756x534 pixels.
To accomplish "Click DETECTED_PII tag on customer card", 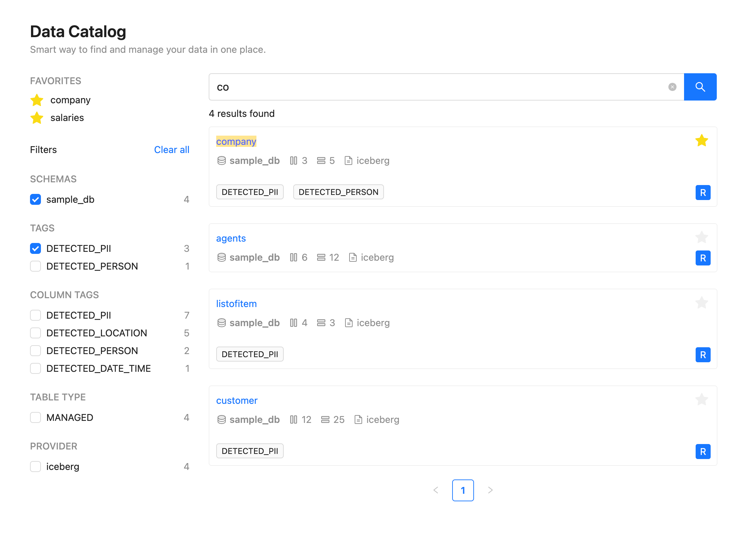I will 250,451.
